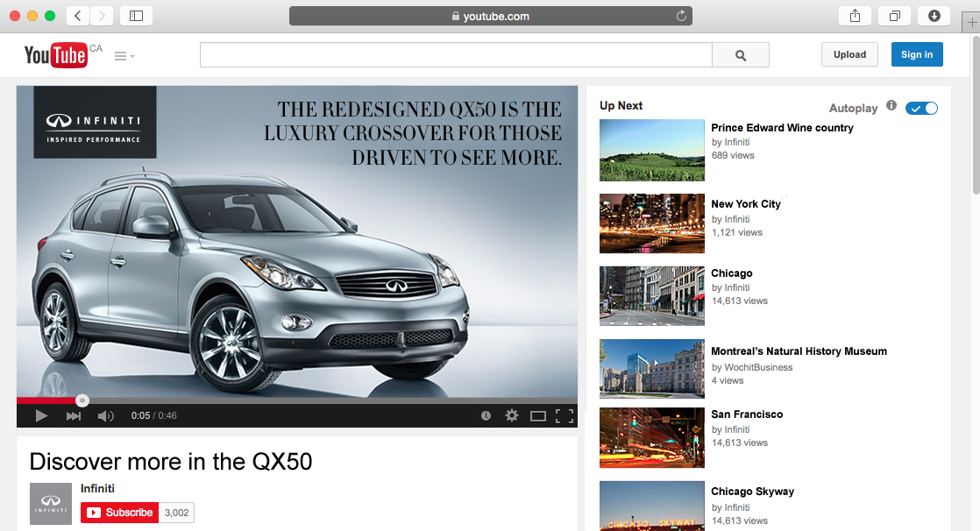
Task: Click the Watch Later clock icon
Action: [x=486, y=416]
